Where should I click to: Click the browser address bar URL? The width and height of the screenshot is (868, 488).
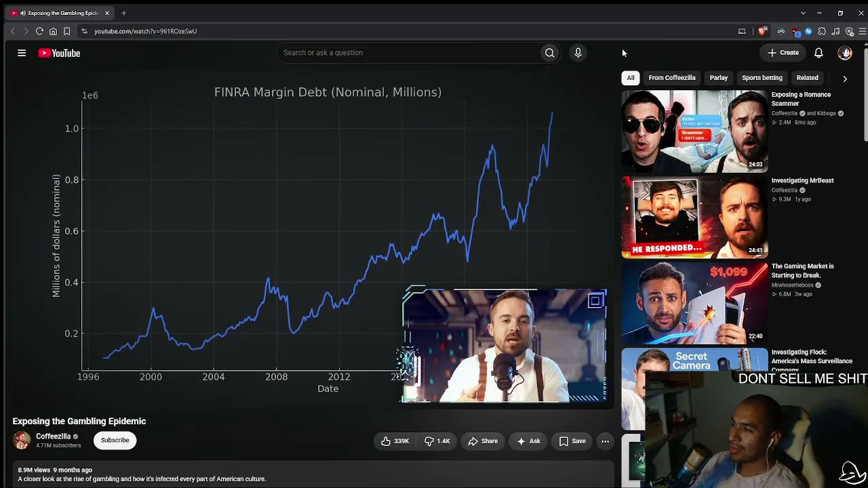tap(145, 31)
